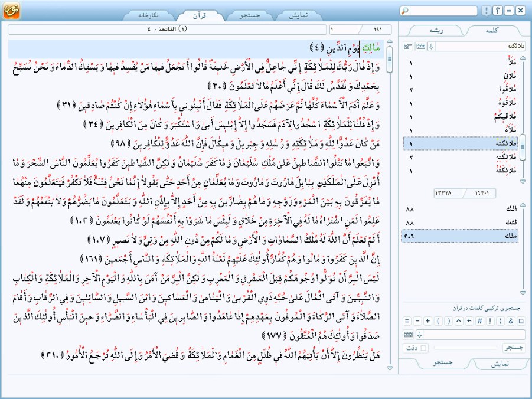Click the title bar search input field

coord(443,11)
